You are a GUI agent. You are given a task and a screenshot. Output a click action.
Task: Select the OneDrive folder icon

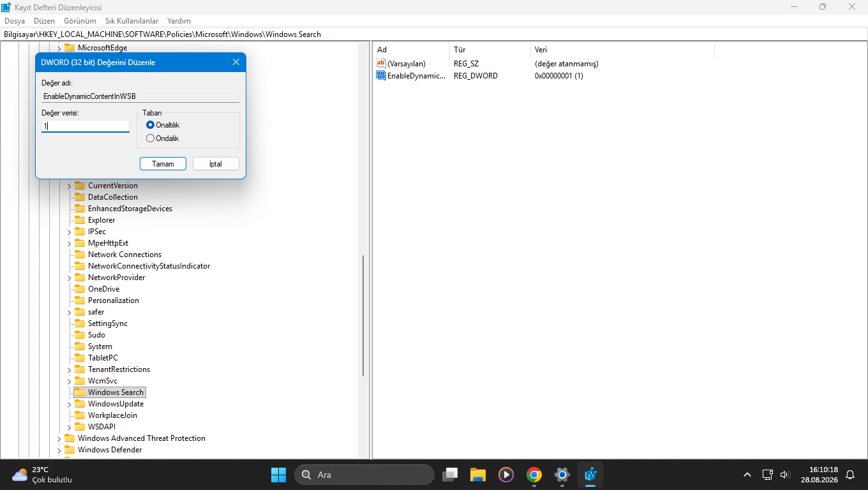[80, 289]
